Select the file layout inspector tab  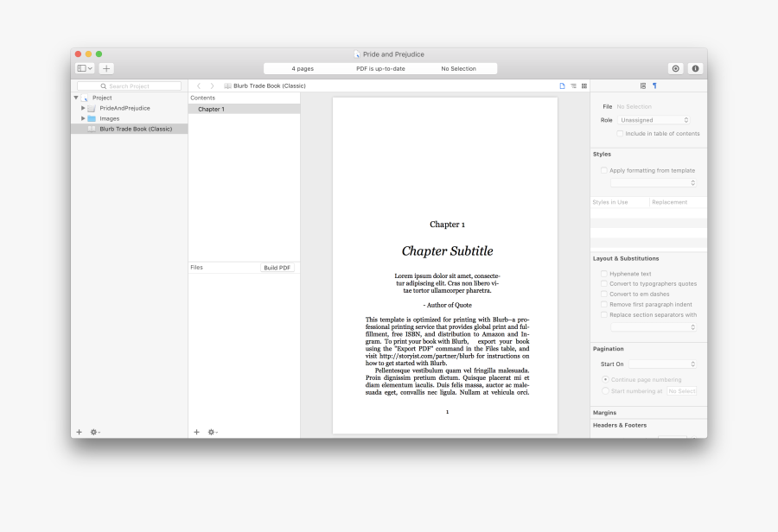[x=643, y=85]
